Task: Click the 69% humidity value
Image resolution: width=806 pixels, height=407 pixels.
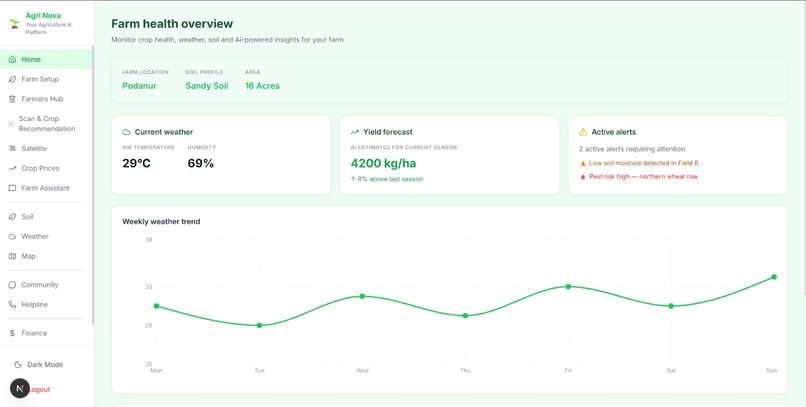Action: tap(200, 163)
